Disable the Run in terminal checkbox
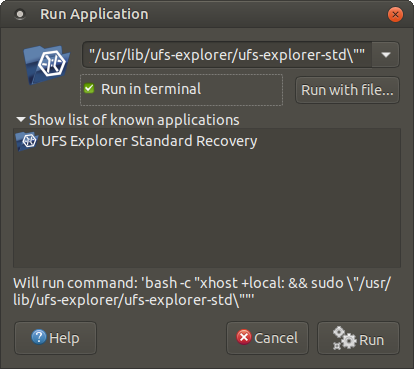This screenshot has width=414, height=369. point(89,89)
